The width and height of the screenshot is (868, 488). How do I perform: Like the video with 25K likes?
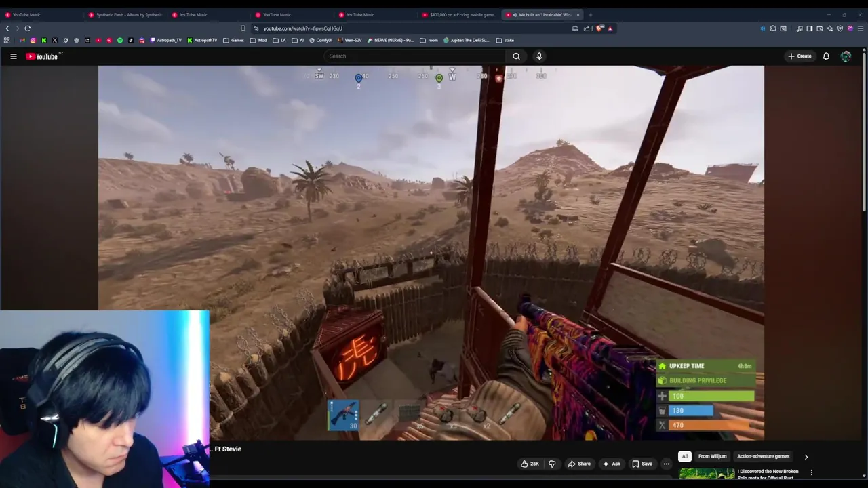pos(530,464)
